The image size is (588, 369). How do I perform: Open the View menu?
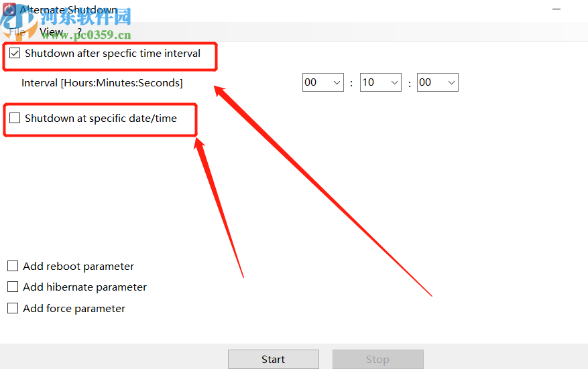(x=51, y=32)
